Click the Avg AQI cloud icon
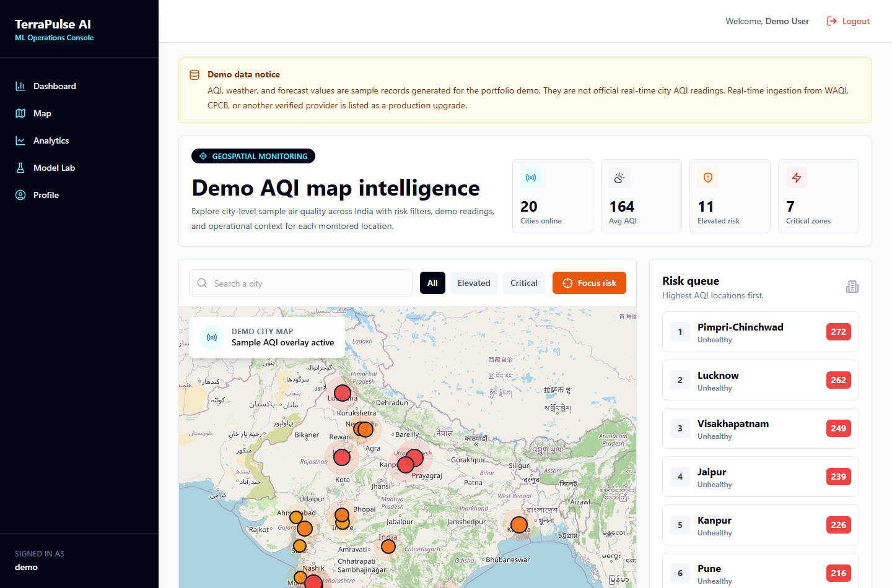The image size is (892, 588). pos(619,178)
